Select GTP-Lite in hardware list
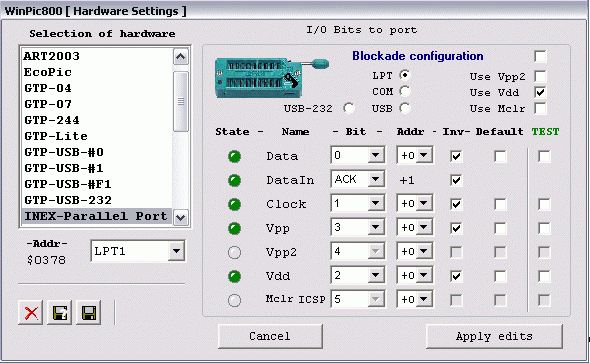Image resolution: width=590 pixels, height=363 pixels. click(x=97, y=136)
